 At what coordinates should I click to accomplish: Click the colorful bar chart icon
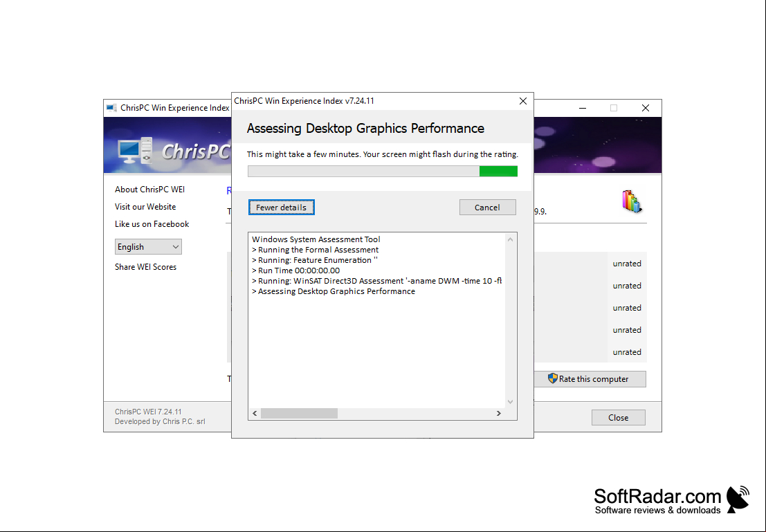[632, 201]
